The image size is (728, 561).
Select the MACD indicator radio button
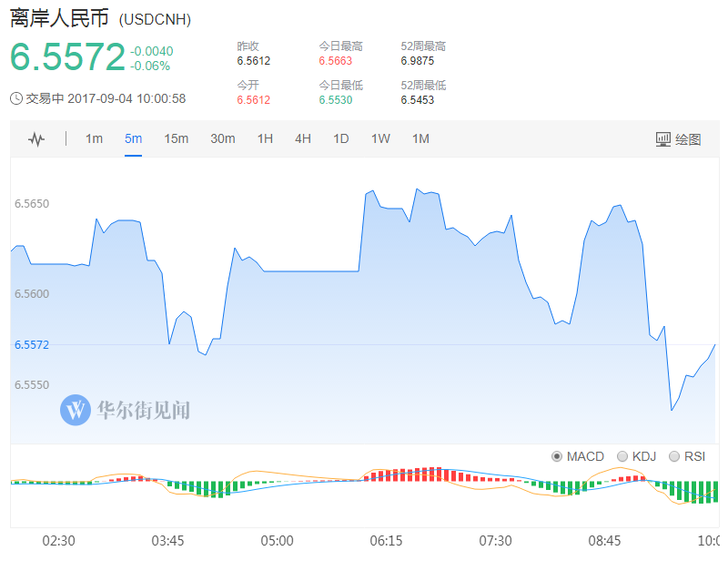(557, 456)
